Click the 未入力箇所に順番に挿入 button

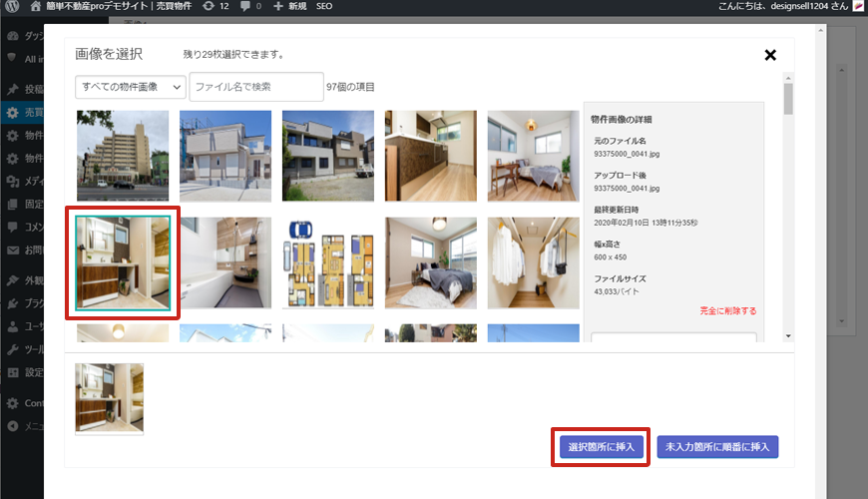pos(717,446)
